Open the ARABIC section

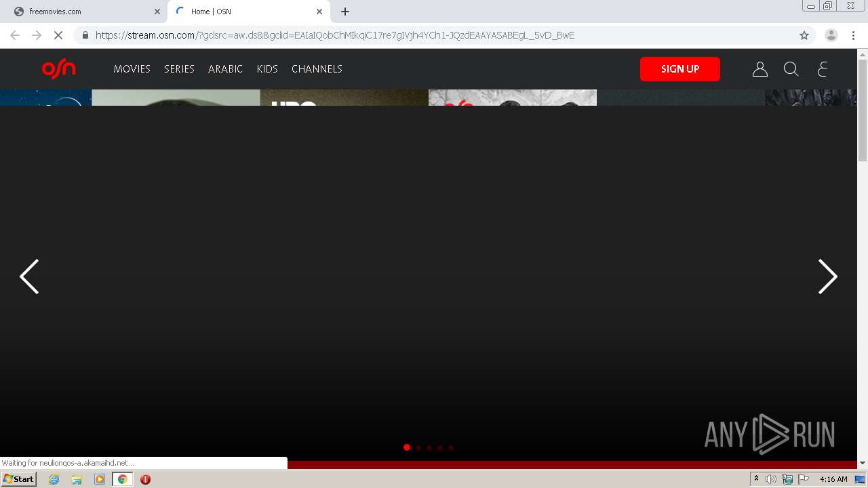coord(225,68)
